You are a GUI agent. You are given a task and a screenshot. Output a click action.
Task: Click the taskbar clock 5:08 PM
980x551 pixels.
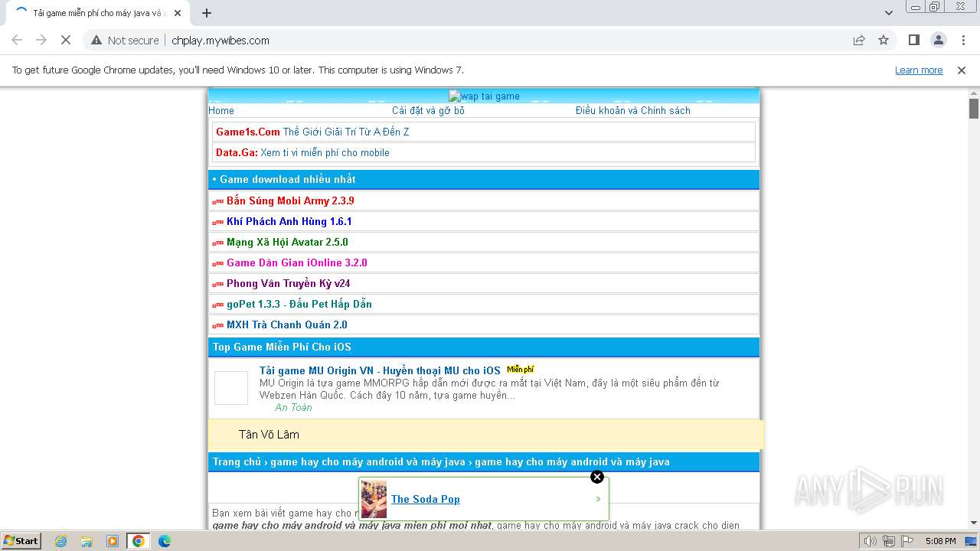point(940,541)
